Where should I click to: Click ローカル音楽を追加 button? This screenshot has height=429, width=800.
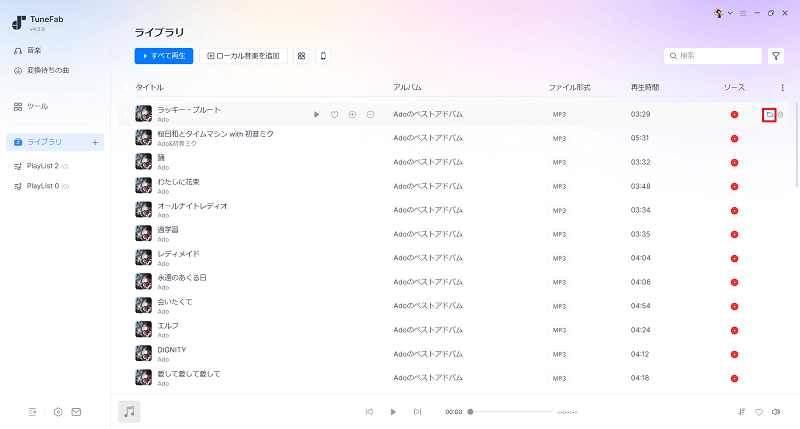(x=243, y=56)
